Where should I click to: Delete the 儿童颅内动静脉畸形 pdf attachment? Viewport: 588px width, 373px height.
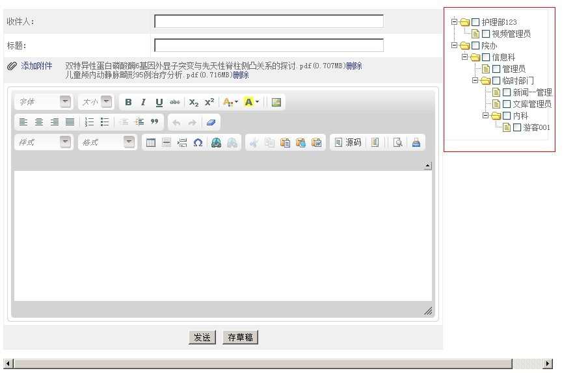[x=241, y=75]
